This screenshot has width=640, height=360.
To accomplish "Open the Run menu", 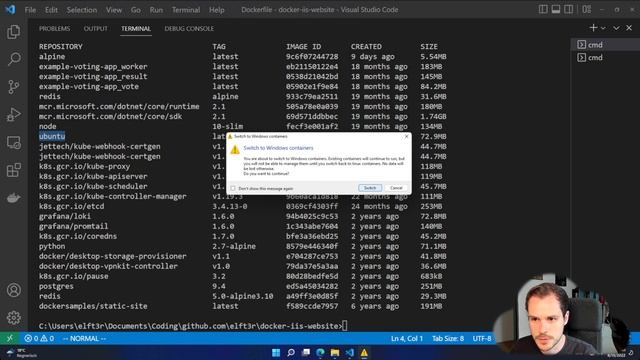I will click(x=156, y=10).
